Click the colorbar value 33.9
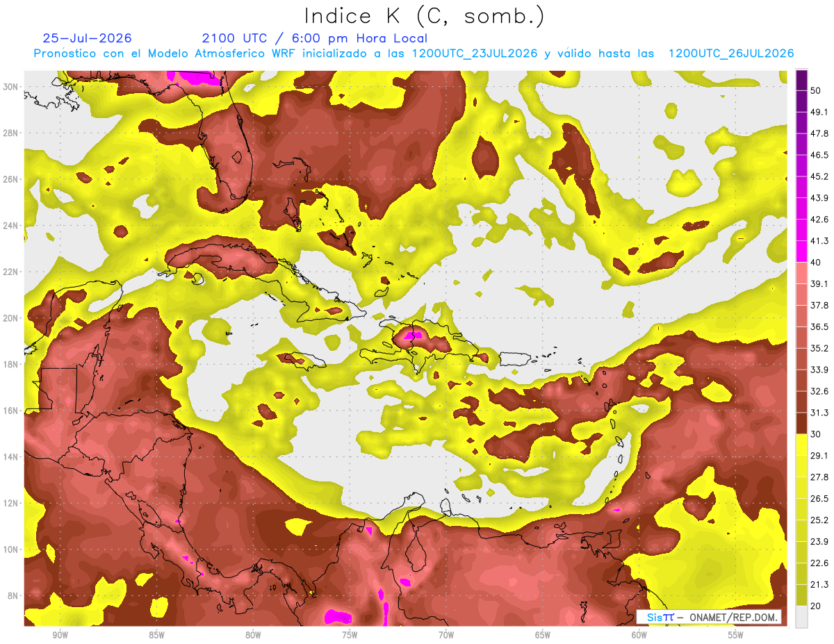The image size is (834, 644). (x=819, y=370)
